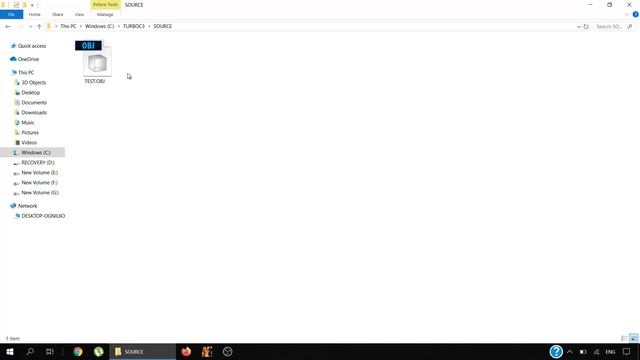Open Windows Start menu
Image resolution: width=640 pixels, height=360 pixels.
(10, 351)
